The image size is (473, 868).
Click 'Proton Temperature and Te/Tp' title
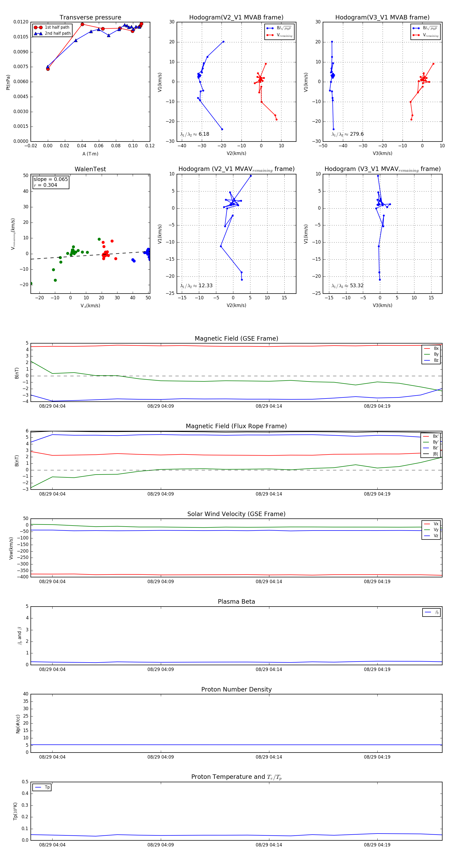pyautogui.click(x=236, y=777)
